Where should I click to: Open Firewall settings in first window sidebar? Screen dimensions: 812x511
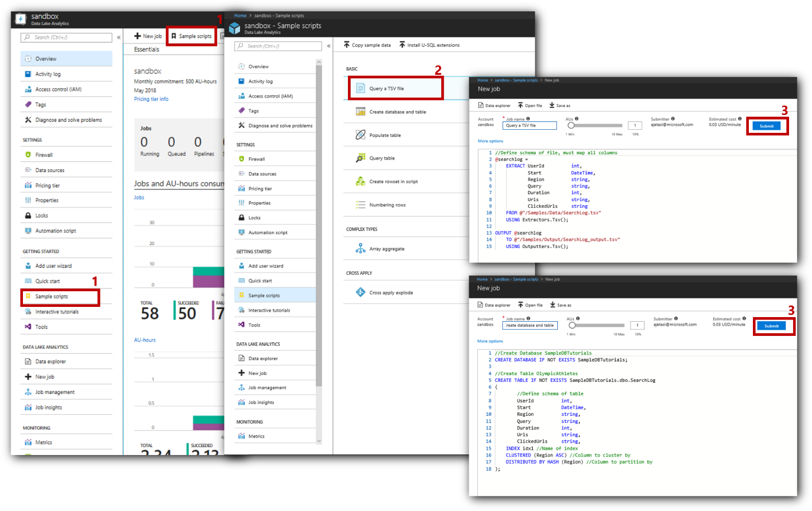pyautogui.click(x=66, y=155)
